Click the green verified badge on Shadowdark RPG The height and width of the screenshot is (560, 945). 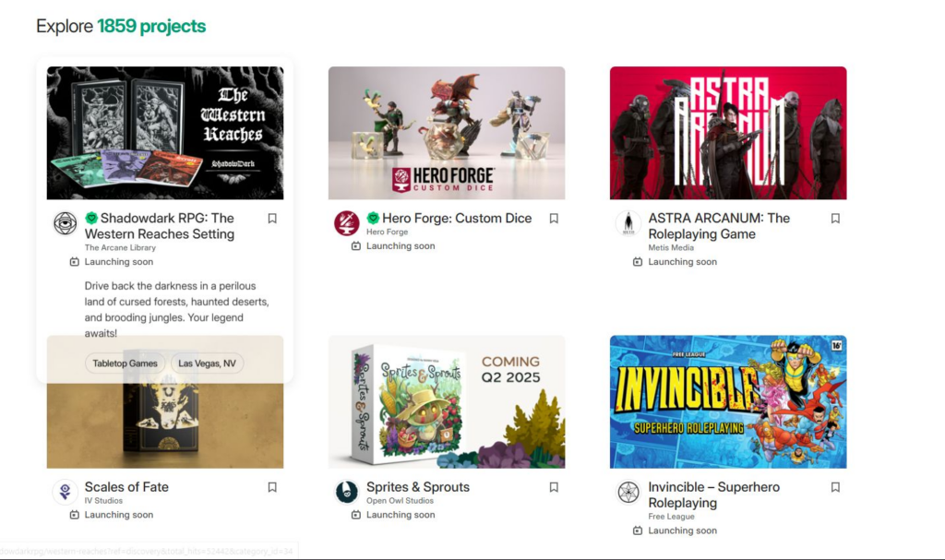[x=91, y=219]
